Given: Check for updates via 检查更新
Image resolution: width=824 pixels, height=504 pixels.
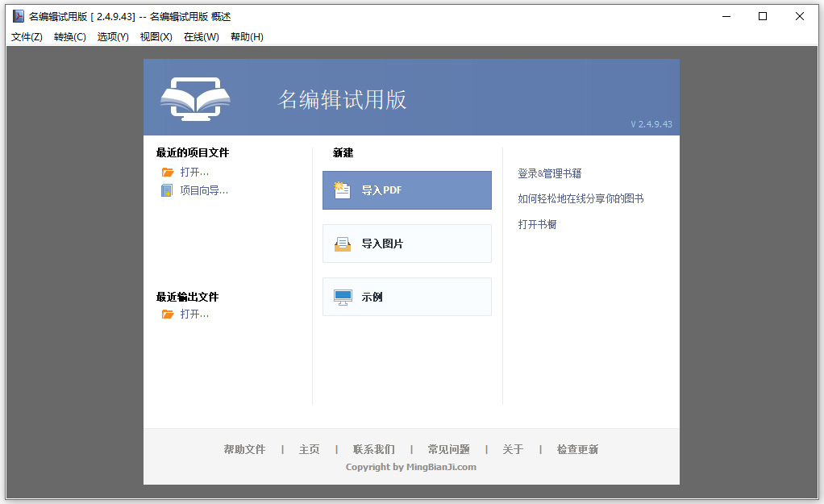Looking at the screenshot, I should point(576,449).
